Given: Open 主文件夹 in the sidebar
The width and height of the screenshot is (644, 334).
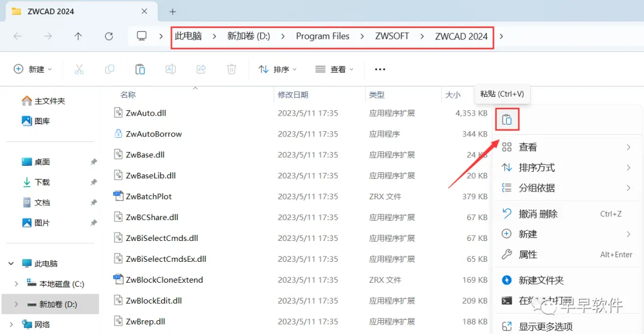Looking at the screenshot, I should [43, 101].
